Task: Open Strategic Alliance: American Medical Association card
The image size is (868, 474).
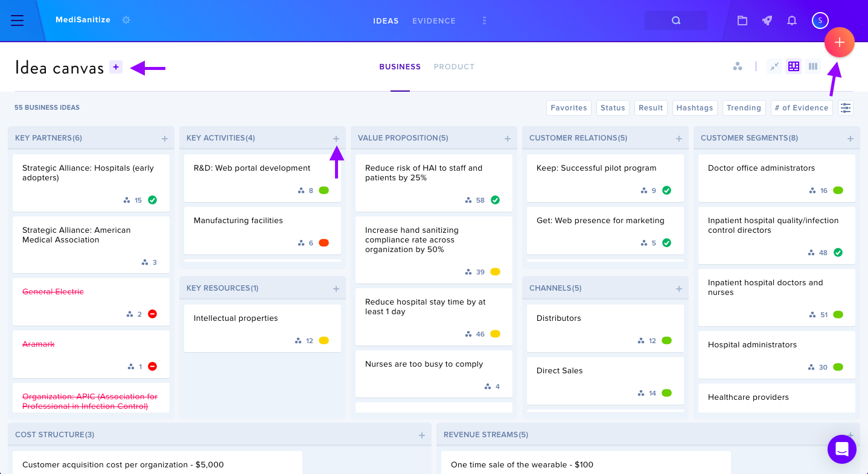Action: point(91,245)
